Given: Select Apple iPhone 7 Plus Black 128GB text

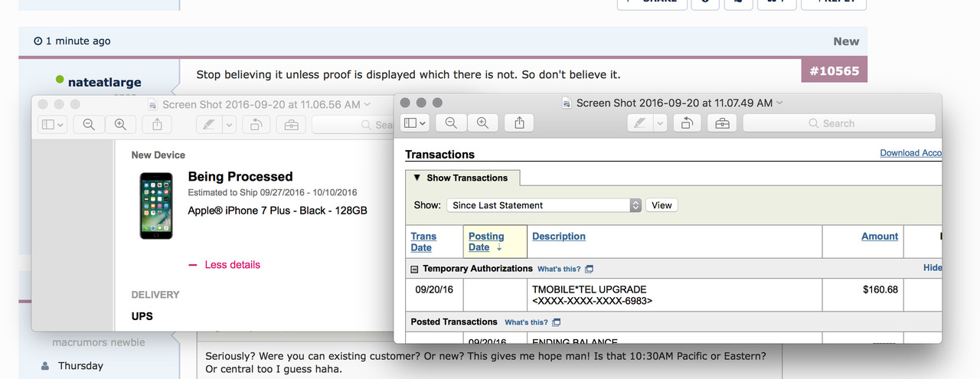Looking at the screenshot, I should pos(278,210).
